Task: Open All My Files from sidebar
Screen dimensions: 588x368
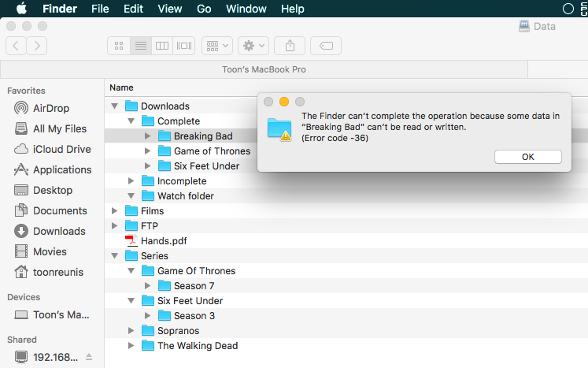Action: tap(50, 128)
